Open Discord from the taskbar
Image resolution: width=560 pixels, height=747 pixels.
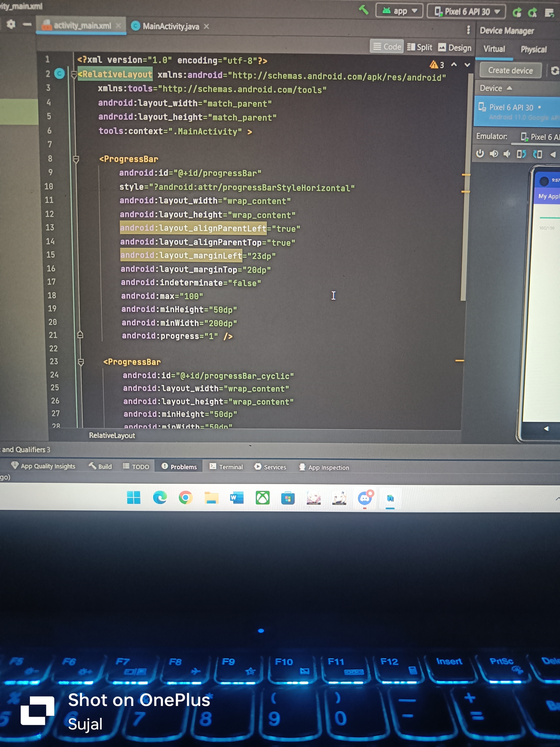[x=365, y=499]
